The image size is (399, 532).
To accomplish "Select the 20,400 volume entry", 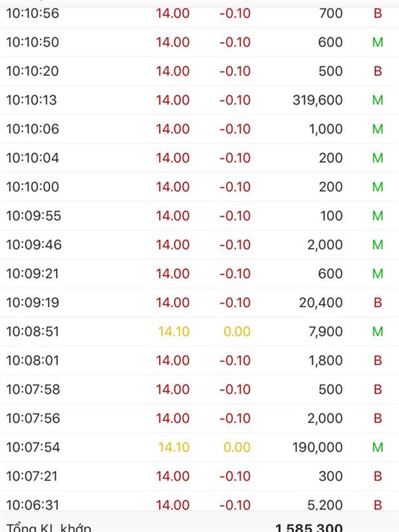I will point(321,303).
